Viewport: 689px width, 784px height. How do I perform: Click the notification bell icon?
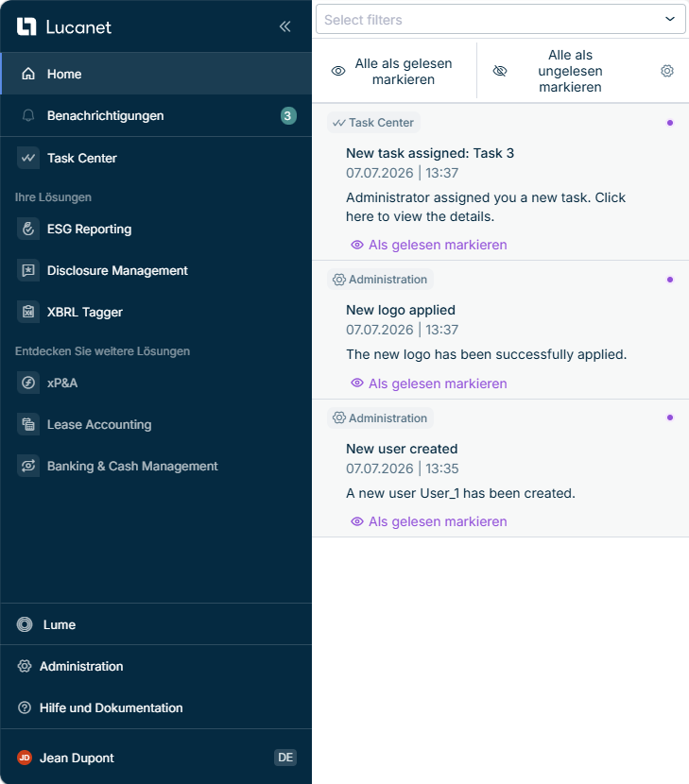[x=28, y=115]
